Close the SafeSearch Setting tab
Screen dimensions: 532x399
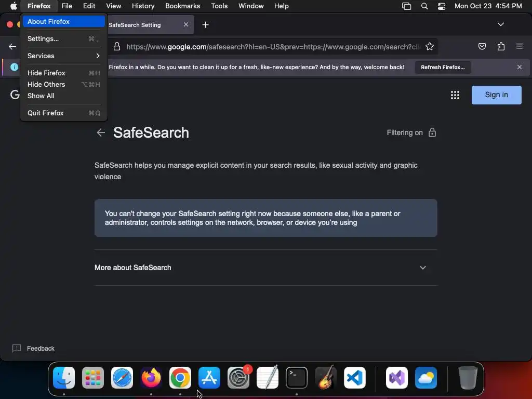[186, 24]
